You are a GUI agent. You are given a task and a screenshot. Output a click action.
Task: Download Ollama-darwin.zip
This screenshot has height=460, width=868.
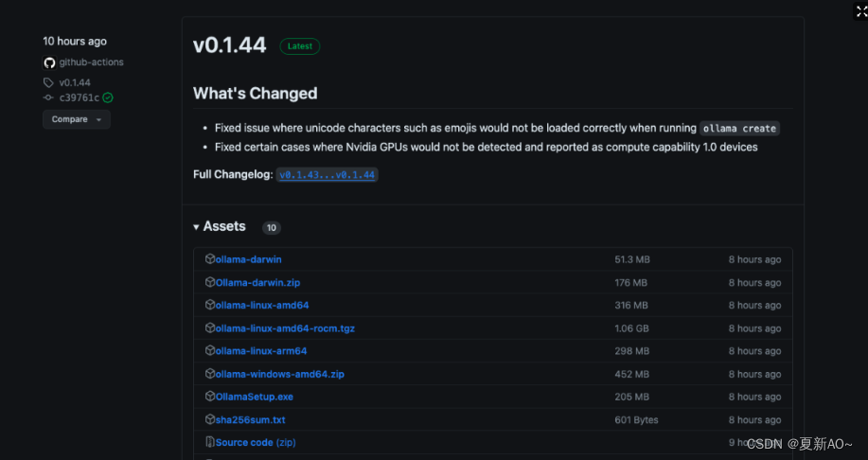[x=258, y=282]
